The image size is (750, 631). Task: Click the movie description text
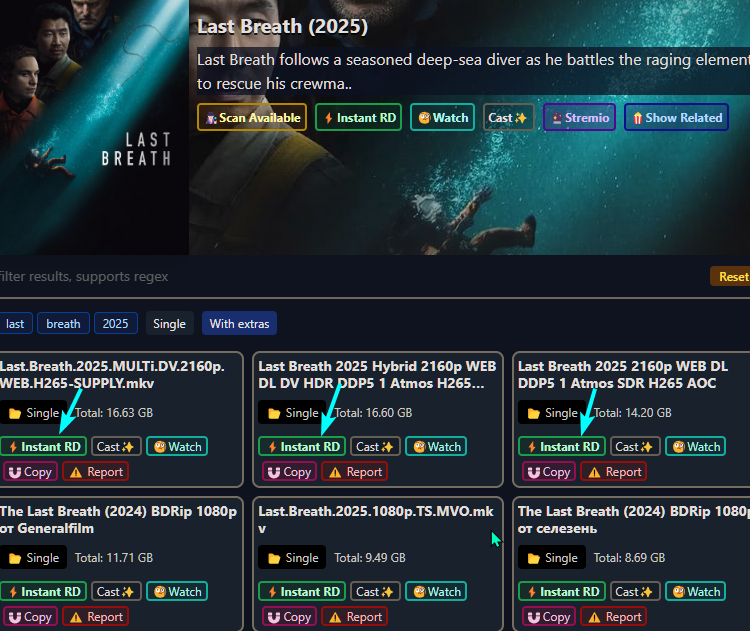(x=474, y=71)
